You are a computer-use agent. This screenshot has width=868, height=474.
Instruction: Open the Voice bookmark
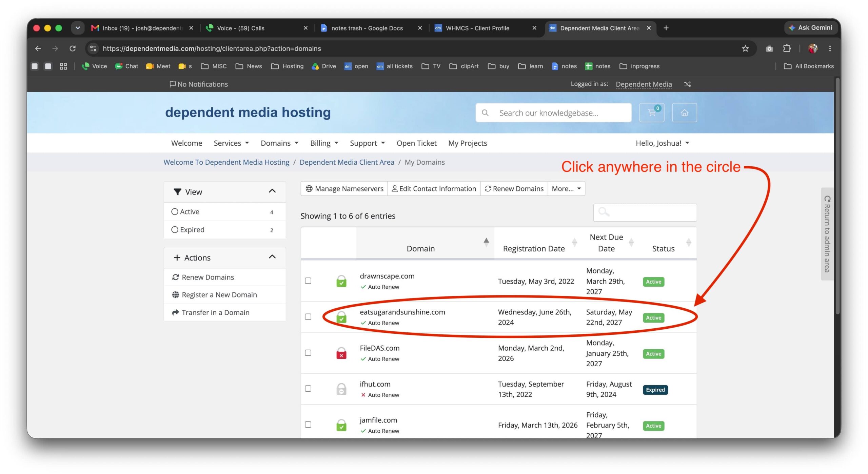coord(94,66)
